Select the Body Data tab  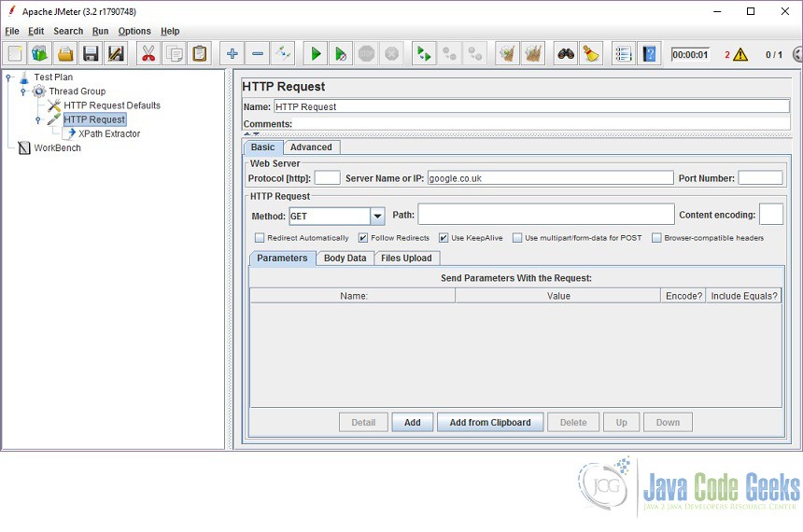(345, 258)
